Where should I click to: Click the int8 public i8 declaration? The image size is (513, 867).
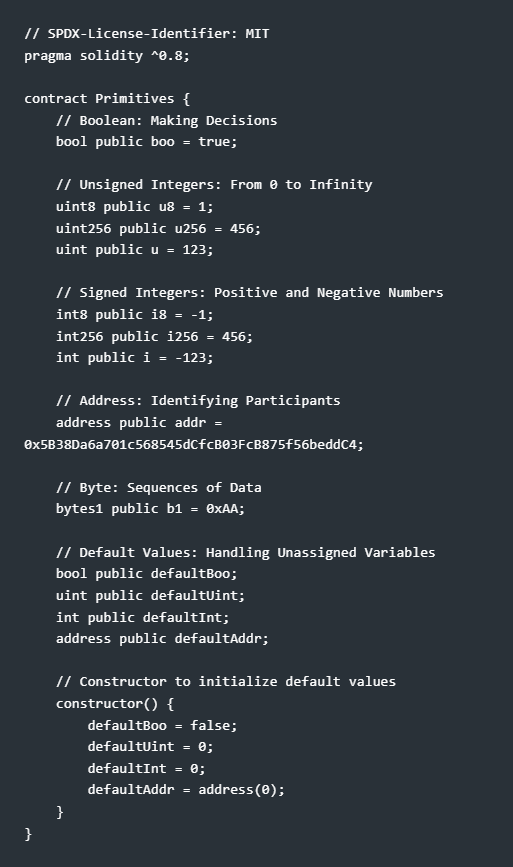click(x=134, y=314)
